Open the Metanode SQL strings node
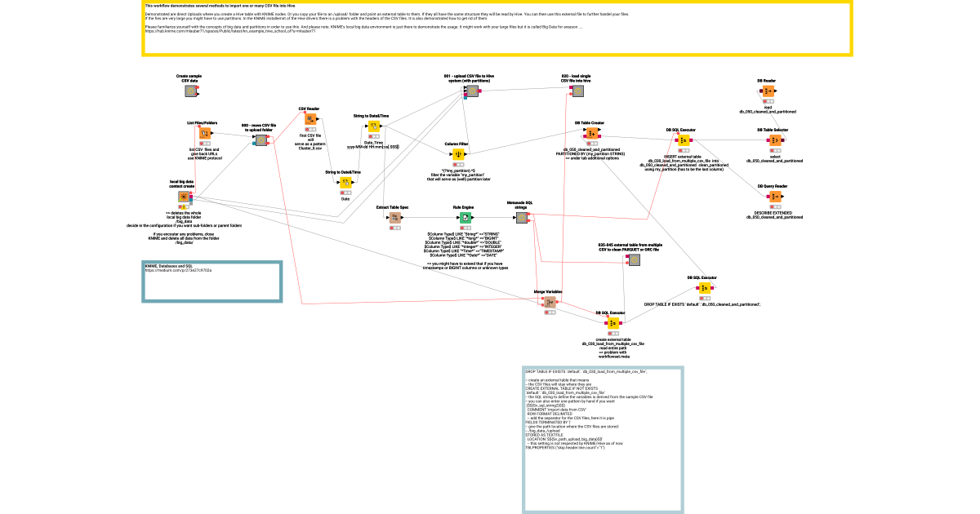This screenshot has height=514, width=980. (522, 218)
